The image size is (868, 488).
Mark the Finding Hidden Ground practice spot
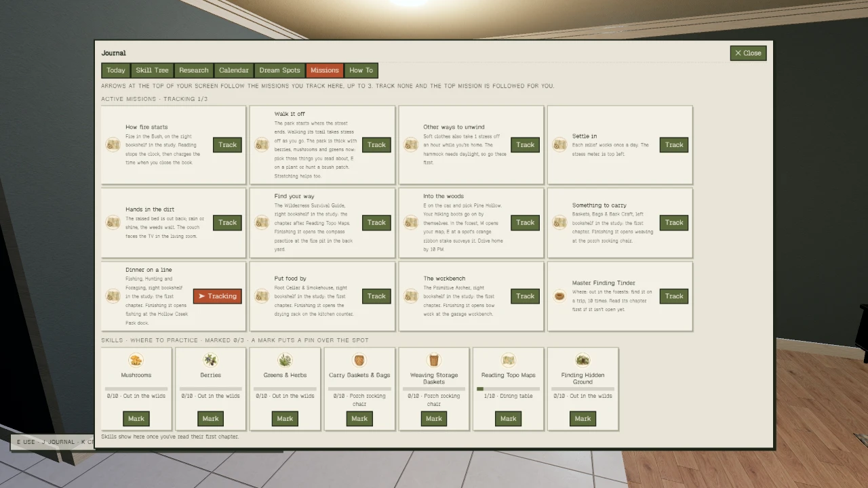point(583,419)
